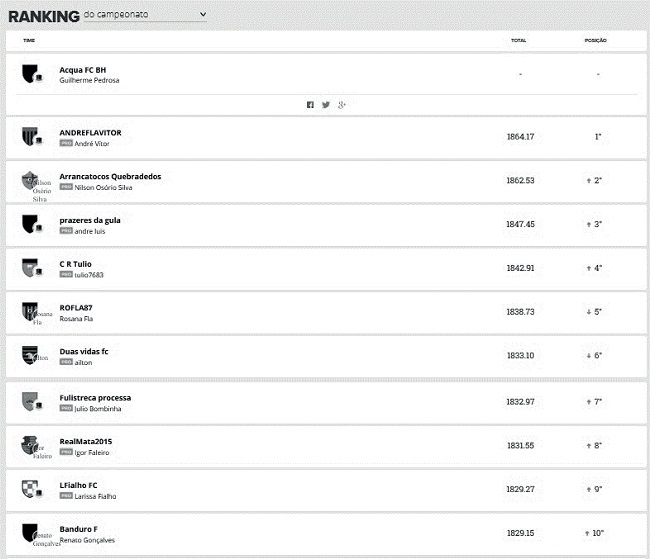
Task: Click the TIME column header
Action: click(29, 40)
